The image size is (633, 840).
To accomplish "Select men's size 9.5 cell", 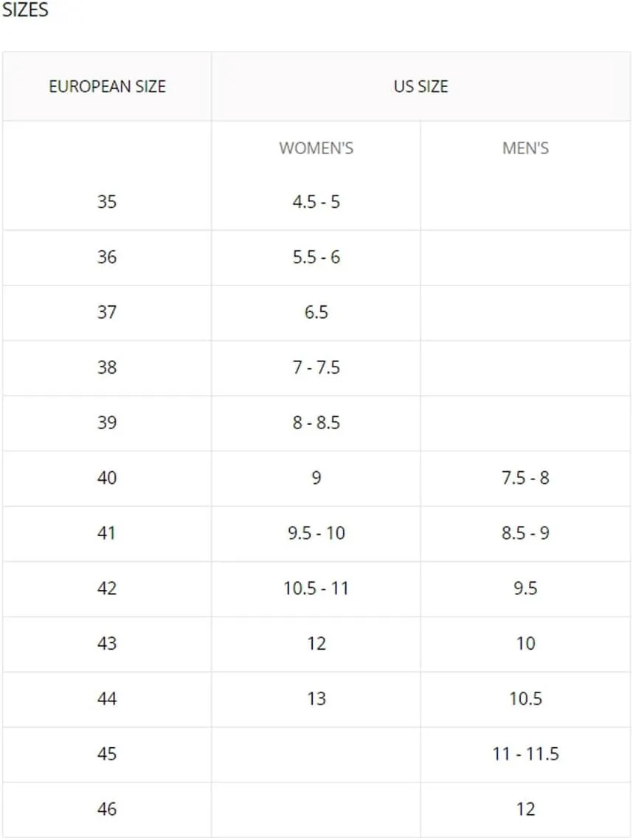I will click(x=526, y=589).
